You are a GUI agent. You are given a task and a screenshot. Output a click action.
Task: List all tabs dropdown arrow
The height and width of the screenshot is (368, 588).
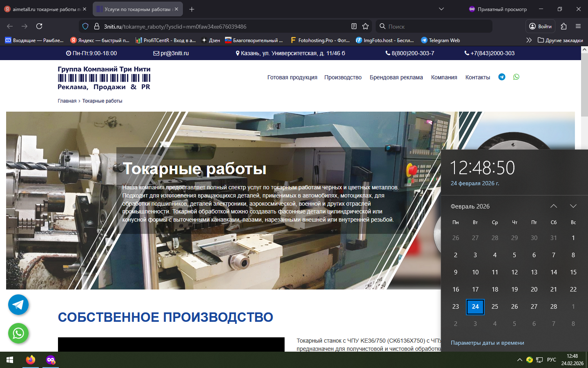coord(441,9)
